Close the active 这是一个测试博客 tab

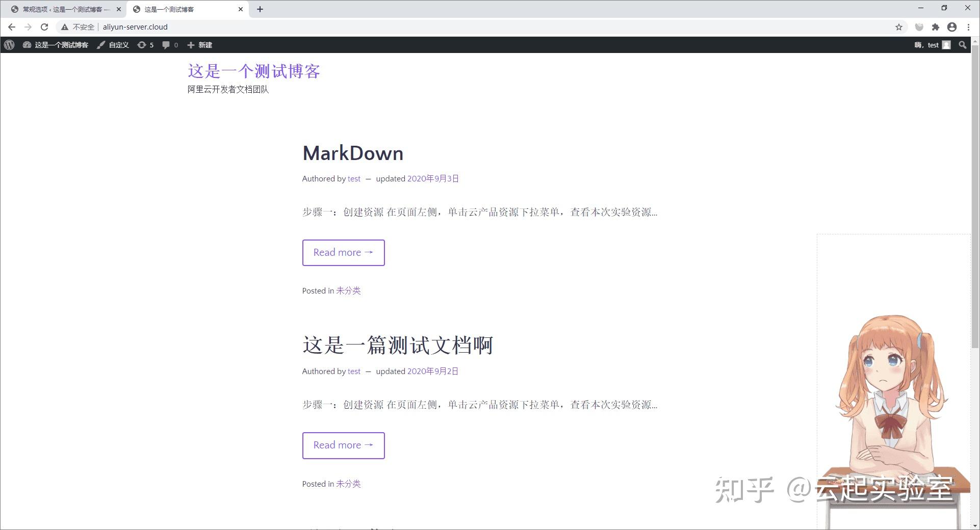point(241,9)
